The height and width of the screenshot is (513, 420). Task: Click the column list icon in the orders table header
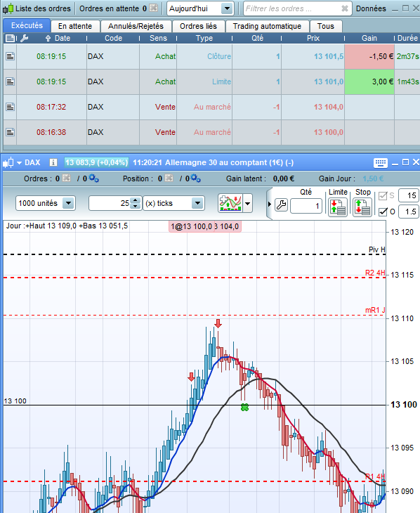tap(10, 38)
